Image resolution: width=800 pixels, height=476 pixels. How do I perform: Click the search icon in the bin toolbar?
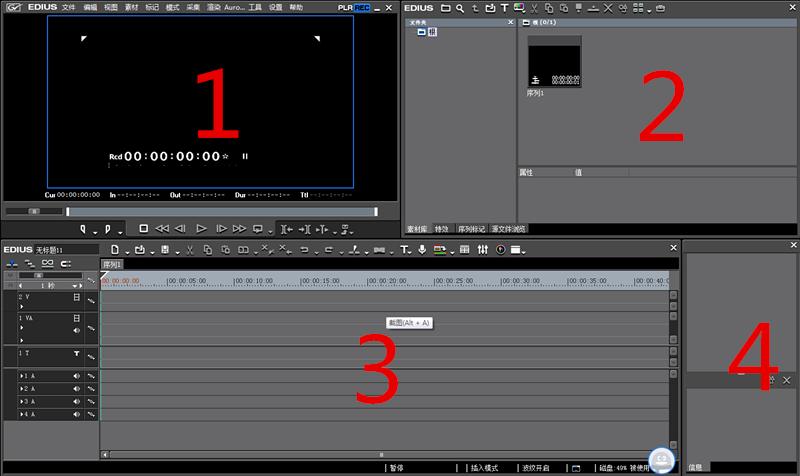tap(460, 8)
